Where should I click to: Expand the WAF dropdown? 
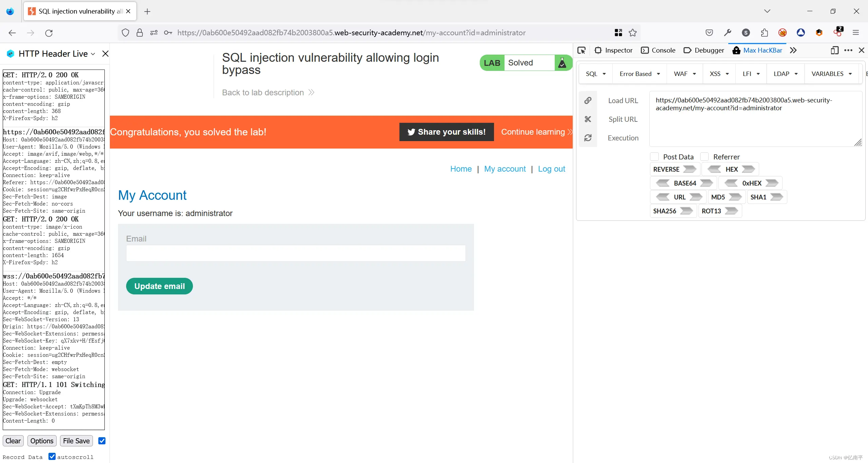(685, 74)
